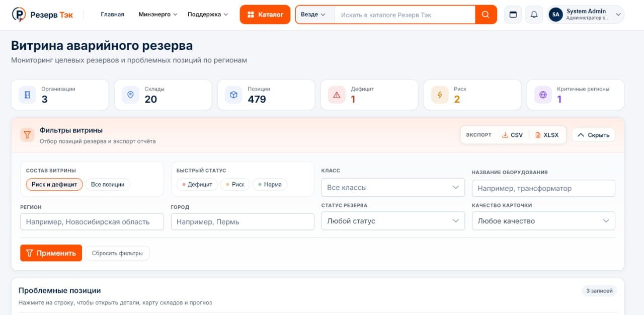Go to the Главная page

pos(112,15)
